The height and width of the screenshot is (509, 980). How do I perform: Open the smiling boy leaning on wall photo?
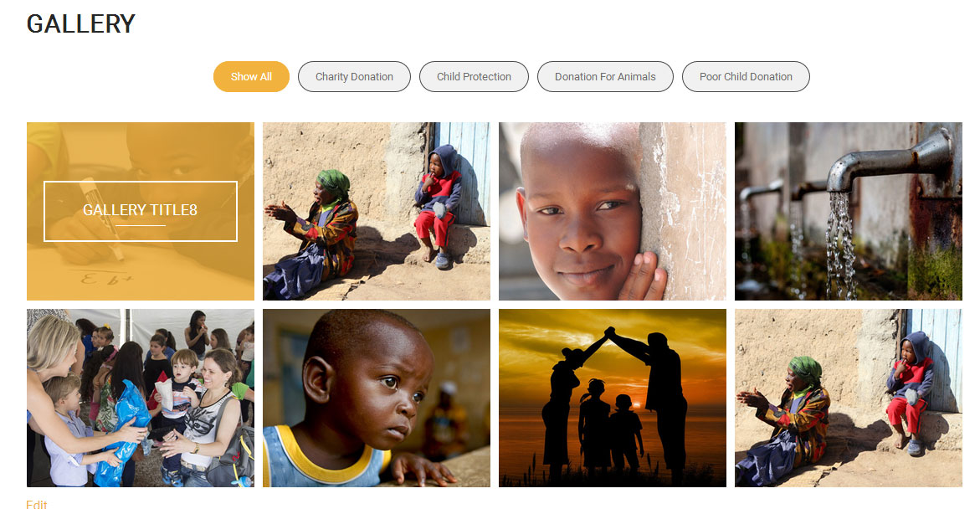(613, 211)
